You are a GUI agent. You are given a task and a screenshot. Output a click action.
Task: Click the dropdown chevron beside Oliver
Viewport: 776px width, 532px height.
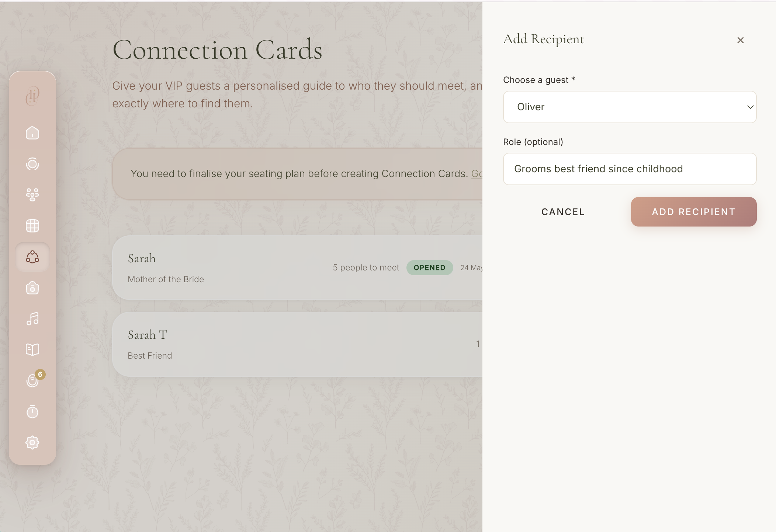[x=750, y=107]
